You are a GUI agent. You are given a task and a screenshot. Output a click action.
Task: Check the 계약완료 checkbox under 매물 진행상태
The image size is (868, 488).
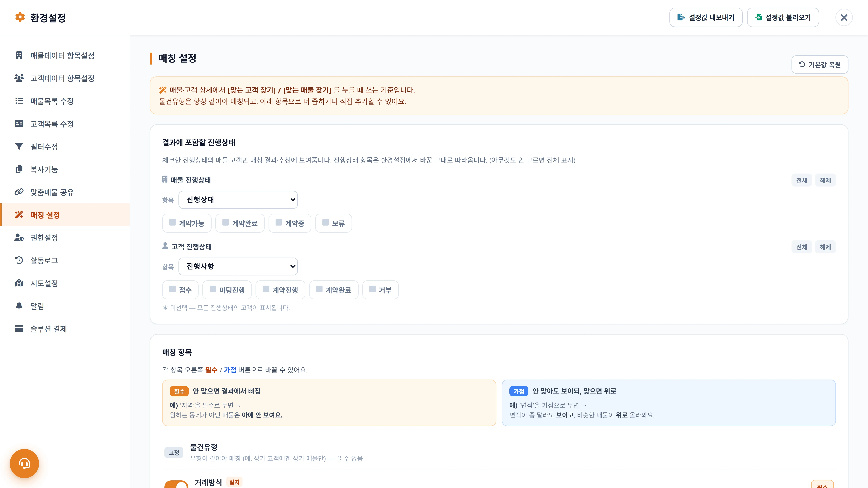226,222
